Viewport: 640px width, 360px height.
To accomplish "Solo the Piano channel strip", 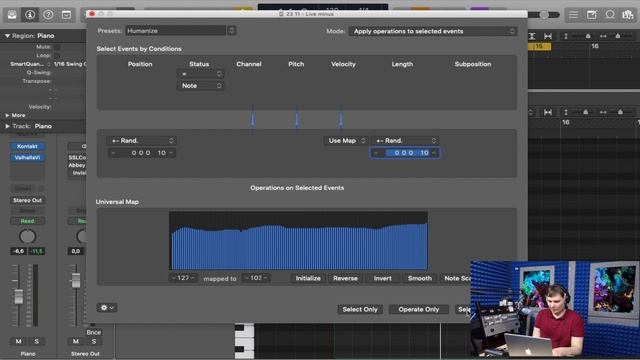I will coord(36,341).
